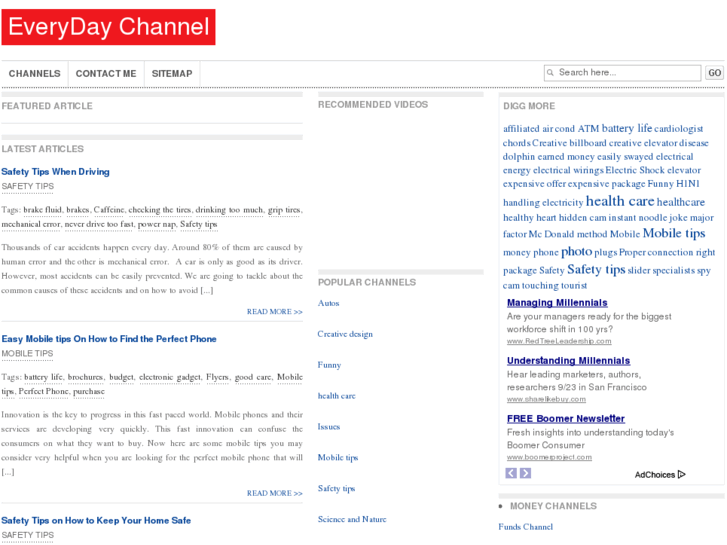Image resolution: width=727 pixels, height=545 pixels.
Task: Click the photo tag in tag cloud
Action: (x=576, y=252)
